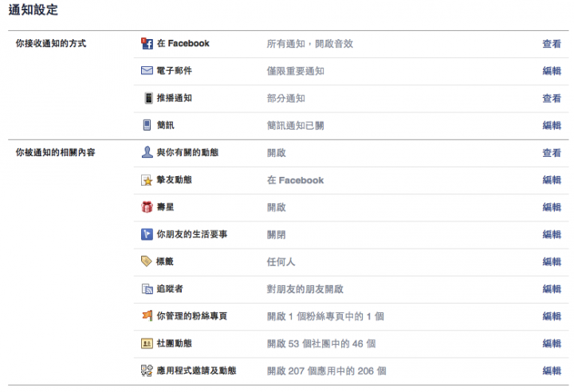Edit 簡訊 notification settings via 編輯

pyautogui.click(x=552, y=126)
